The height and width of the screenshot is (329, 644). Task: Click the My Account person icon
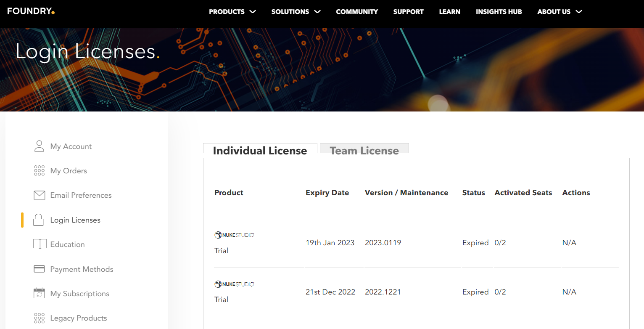(x=39, y=146)
